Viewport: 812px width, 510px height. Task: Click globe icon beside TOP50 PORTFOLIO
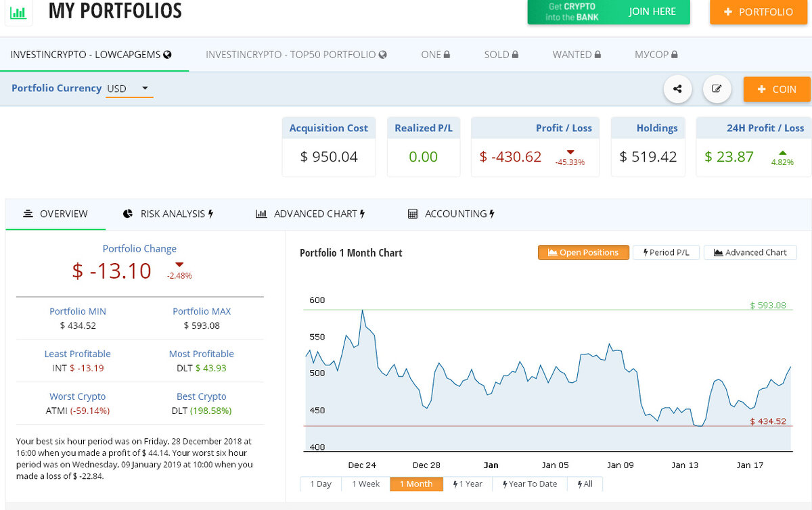point(383,55)
